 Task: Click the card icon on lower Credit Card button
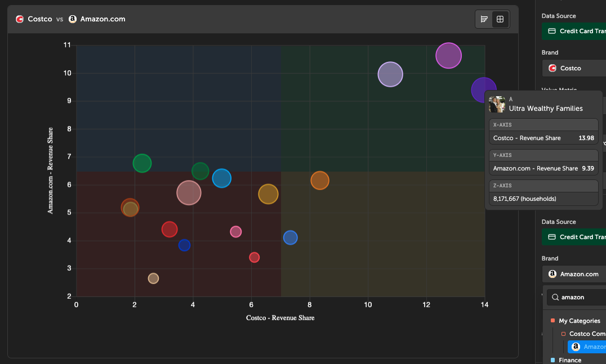click(x=552, y=237)
